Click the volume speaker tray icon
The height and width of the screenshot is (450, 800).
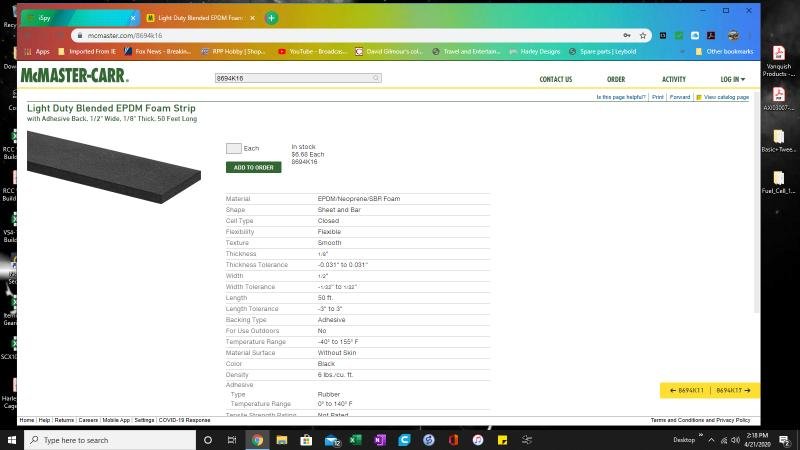736,440
